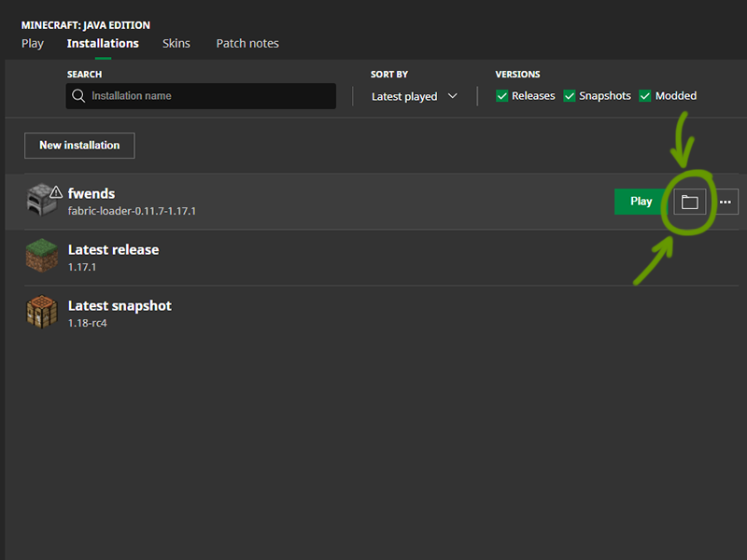Open the three-dot menu for fwends

pos(725,202)
